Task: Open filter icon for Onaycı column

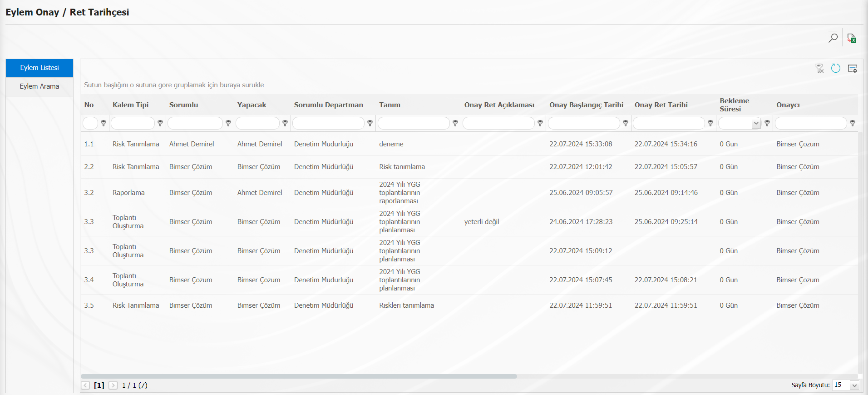Action: [x=853, y=123]
